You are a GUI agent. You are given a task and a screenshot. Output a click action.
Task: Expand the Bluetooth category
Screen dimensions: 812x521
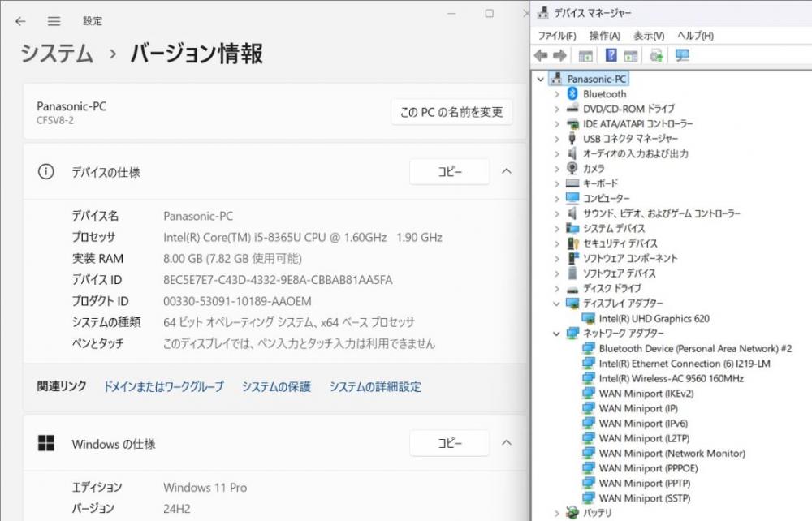[557, 94]
